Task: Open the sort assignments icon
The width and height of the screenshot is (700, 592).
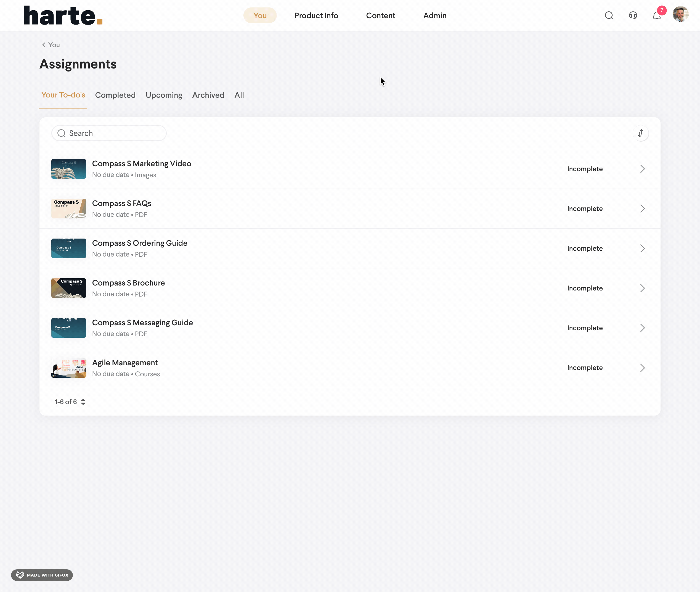Action: click(x=641, y=133)
